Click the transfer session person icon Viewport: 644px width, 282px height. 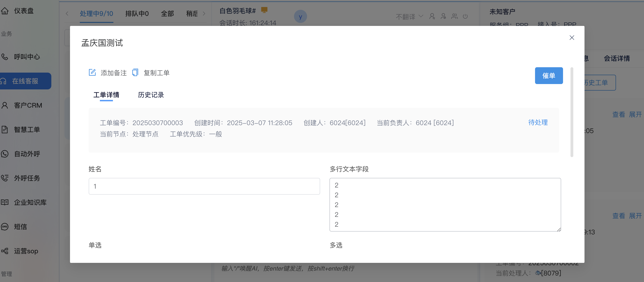coord(432,17)
